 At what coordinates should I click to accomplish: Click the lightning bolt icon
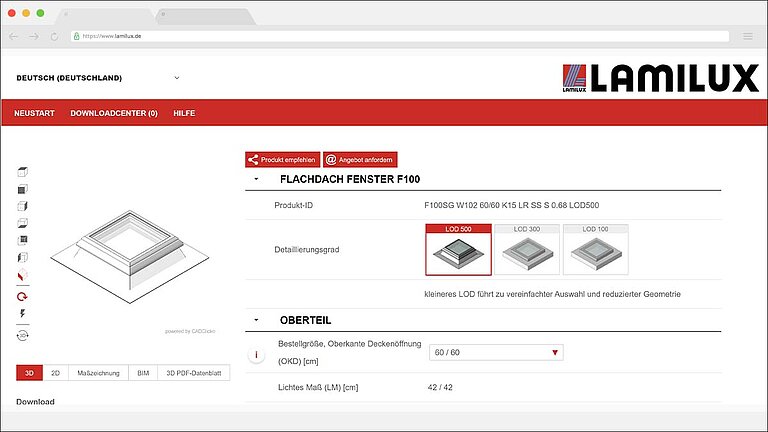click(23, 314)
